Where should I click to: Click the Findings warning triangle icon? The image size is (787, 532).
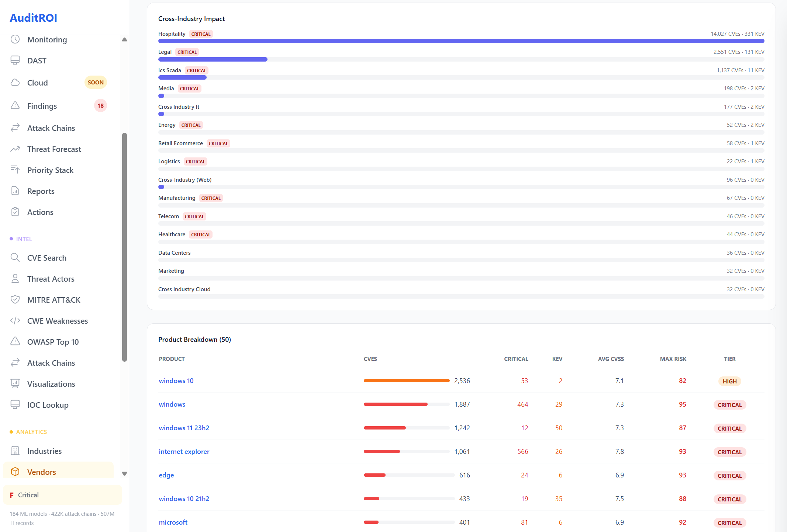[x=15, y=106]
